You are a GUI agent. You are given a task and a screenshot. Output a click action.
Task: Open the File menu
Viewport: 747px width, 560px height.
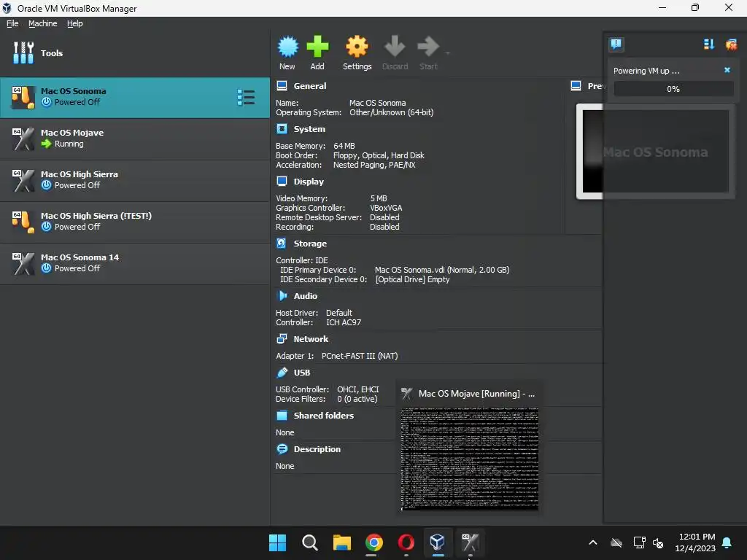(x=12, y=23)
